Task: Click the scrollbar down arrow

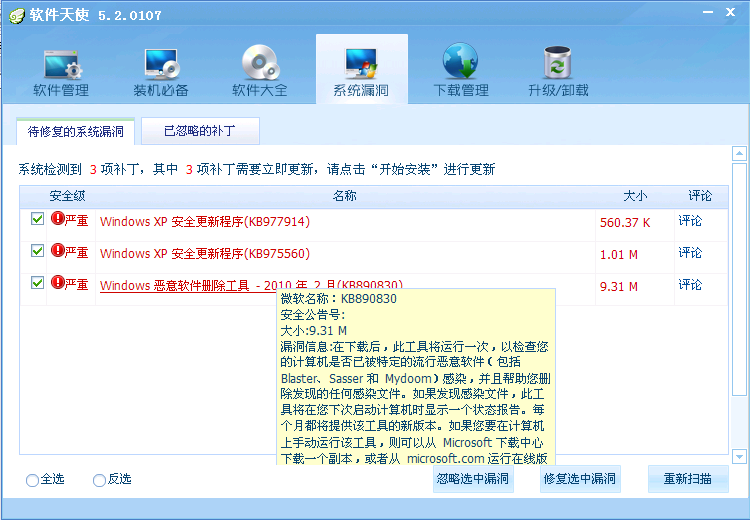Action: [x=739, y=457]
